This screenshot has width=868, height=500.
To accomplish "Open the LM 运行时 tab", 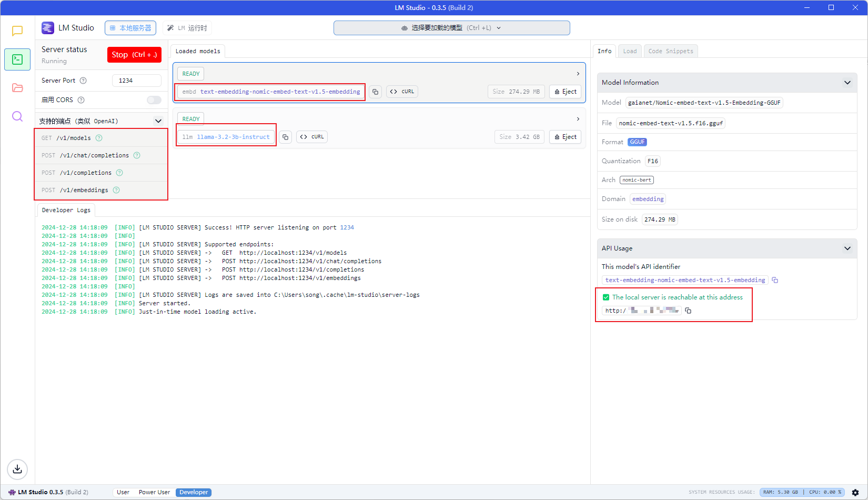I will [x=187, y=28].
